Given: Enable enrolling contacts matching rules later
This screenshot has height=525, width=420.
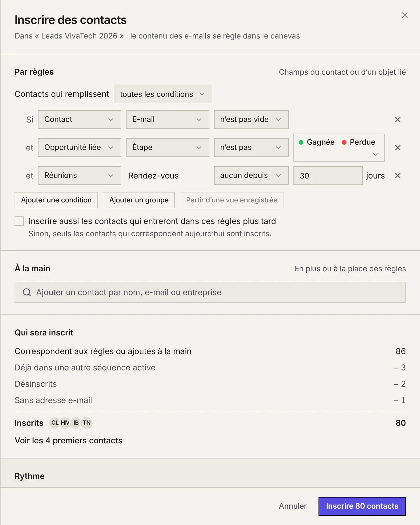Looking at the screenshot, I should point(19,221).
